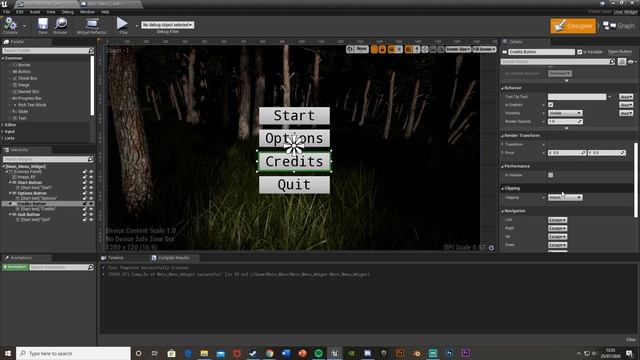640x360 pixels.
Task: Adjust the Pivot X value field
Action: click(567, 153)
